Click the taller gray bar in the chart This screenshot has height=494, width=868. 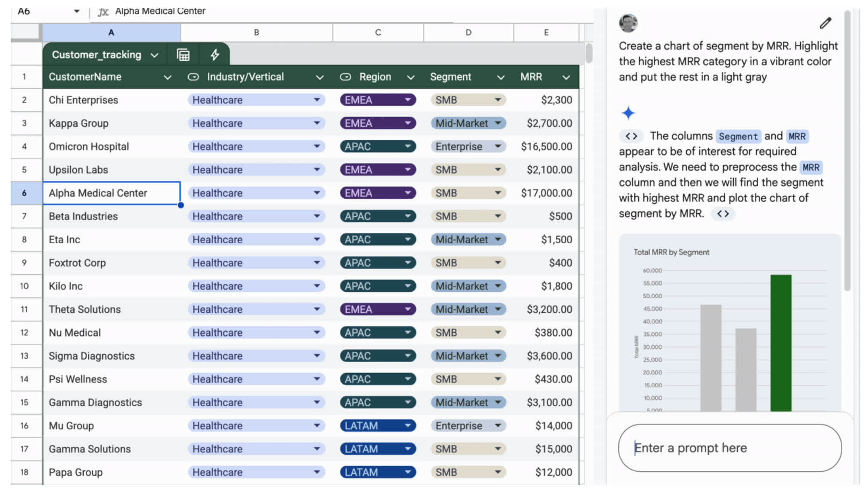tap(711, 358)
